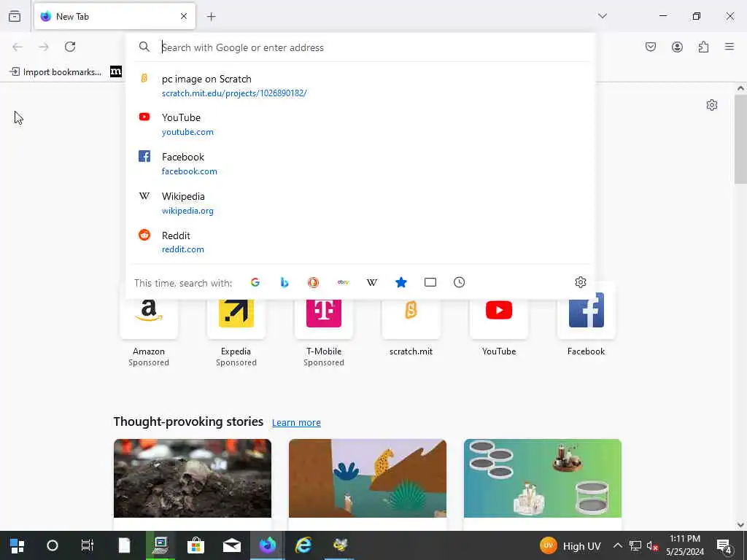Open the Extensions puzzle icon
This screenshot has width=747, height=560.
pos(703,47)
